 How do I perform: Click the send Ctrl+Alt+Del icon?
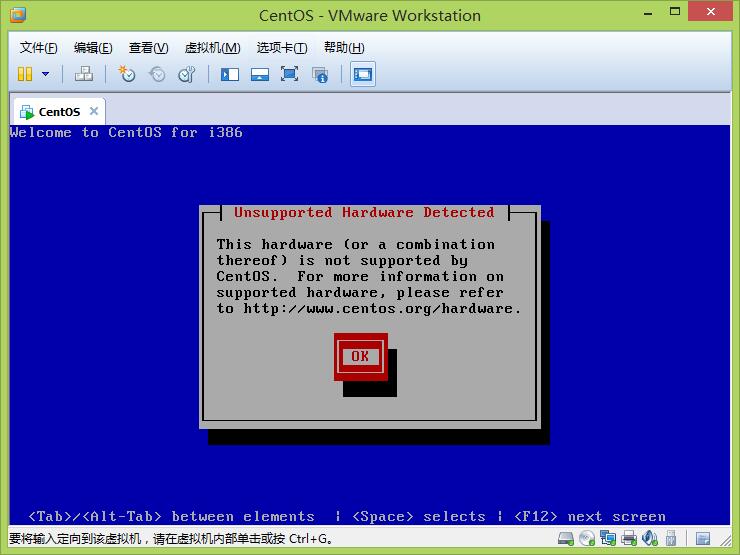pyautogui.click(x=84, y=74)
